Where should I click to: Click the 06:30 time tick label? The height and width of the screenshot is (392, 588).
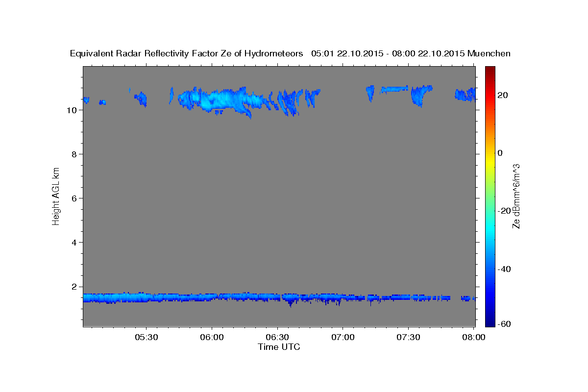tap(277, 338)
